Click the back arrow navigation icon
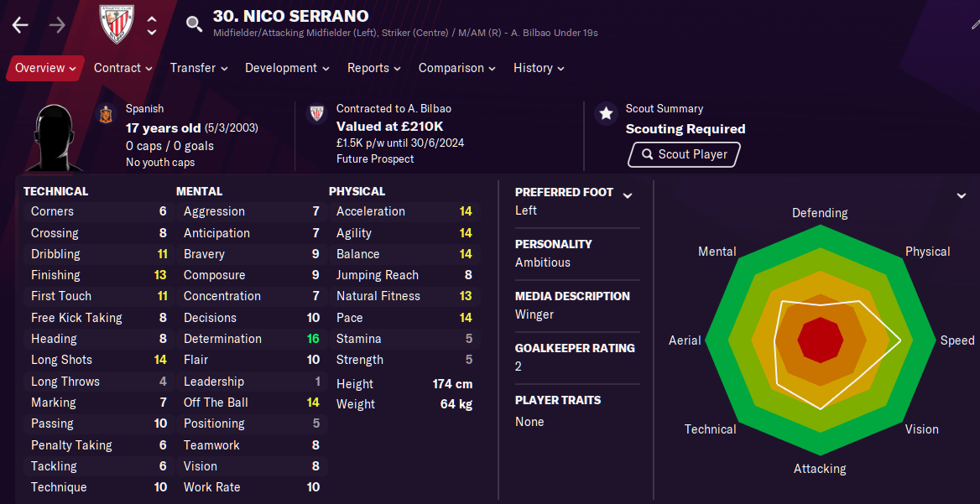The image size is (980, 504). point(21,25)
